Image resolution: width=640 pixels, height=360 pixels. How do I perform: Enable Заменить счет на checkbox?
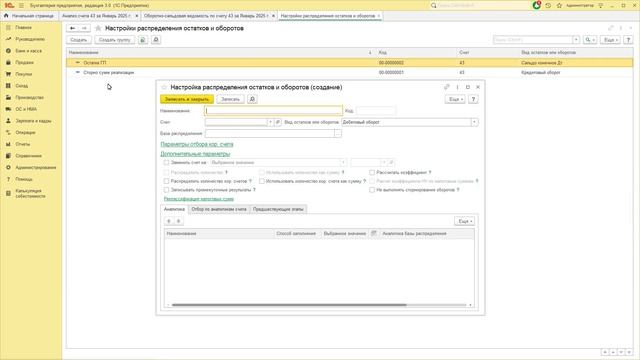(x=166, y=162)
